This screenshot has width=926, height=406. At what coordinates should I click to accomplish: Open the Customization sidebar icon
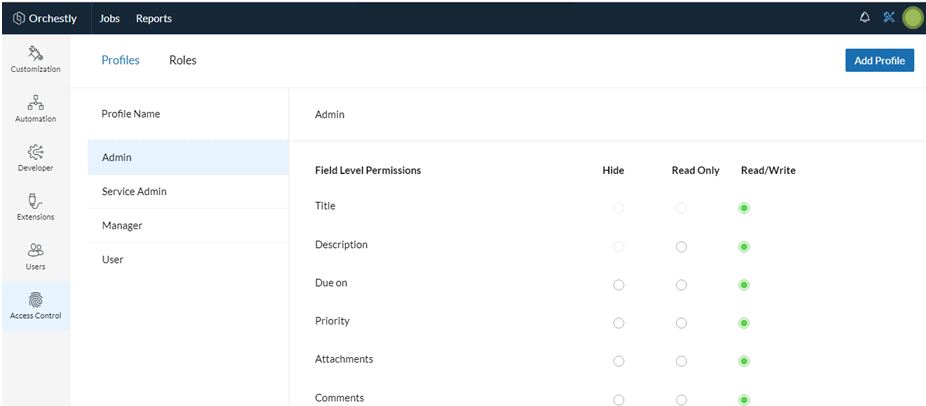35,53
